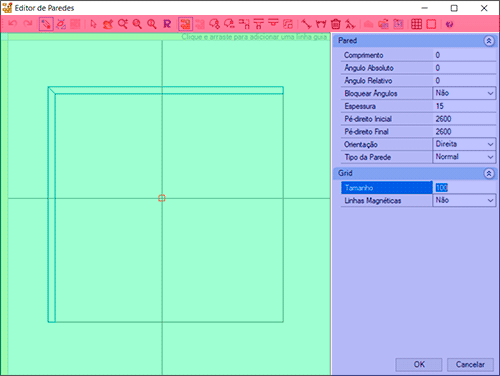This screenshot has width=500, height=376.
Task: Toggle the highlighted orange snap mode icon
Action: (185, 24)
